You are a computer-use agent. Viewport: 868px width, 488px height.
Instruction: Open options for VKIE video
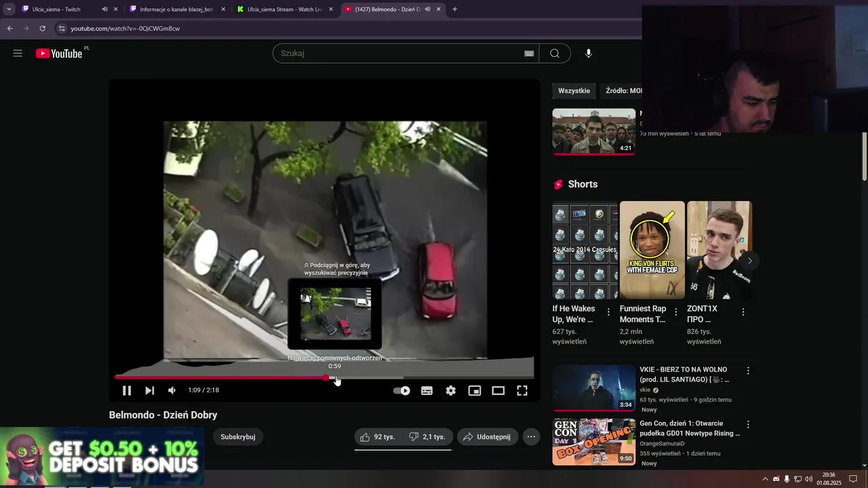(748, 371)
